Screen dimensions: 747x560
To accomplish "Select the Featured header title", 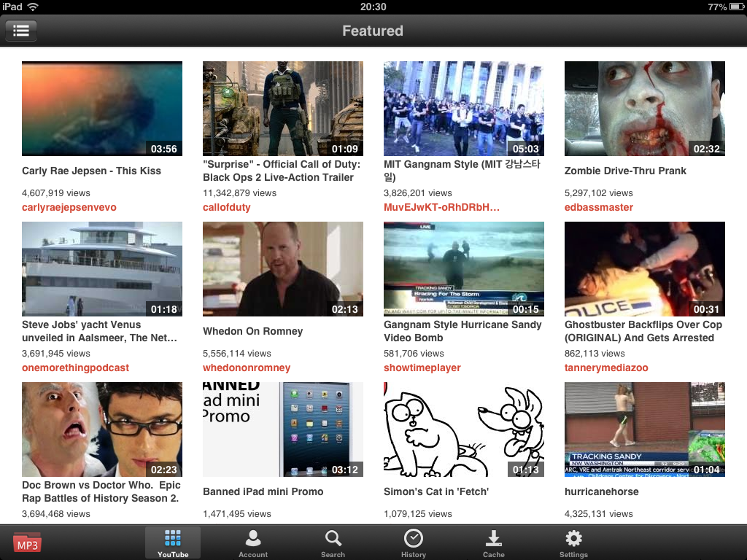I will [373, 31].
